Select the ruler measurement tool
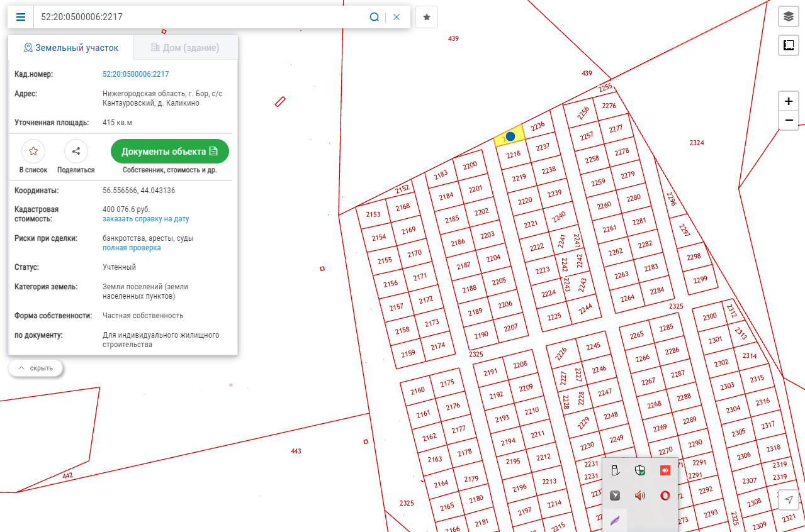The image size is (805, 532). coord(788,45)
